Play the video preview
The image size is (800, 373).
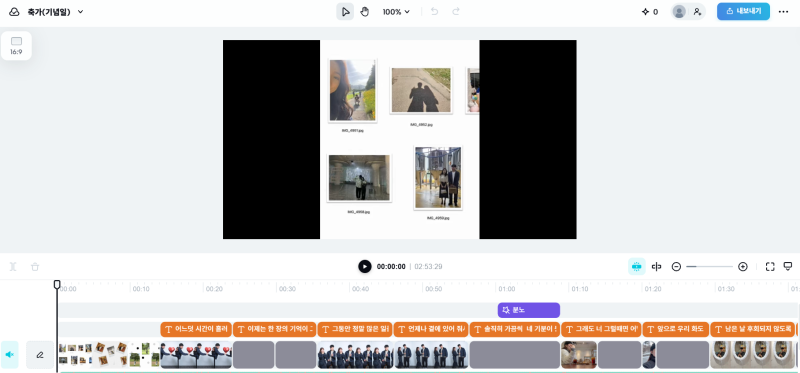[365, 266]
